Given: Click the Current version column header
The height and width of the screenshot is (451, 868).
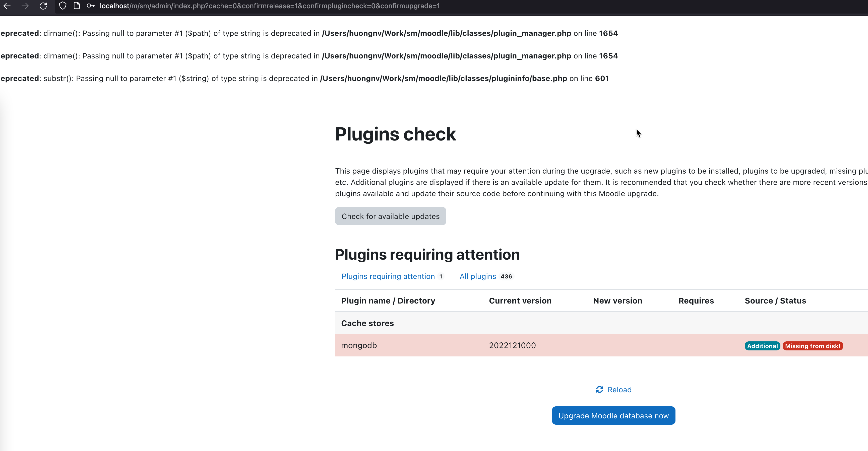Looking at the screenshot, I should click(x=520, y=301).
